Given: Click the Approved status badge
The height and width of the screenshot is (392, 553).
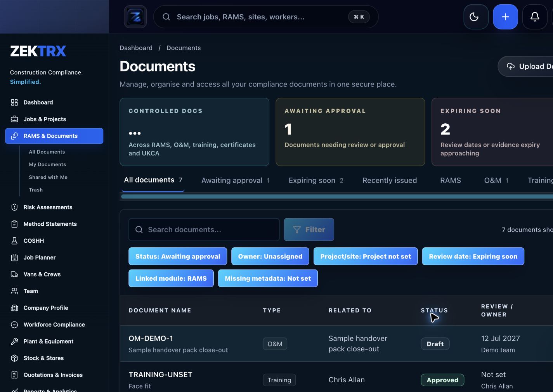Looking at the screenshot, I should pyautogui.click(x=442, y=380).
